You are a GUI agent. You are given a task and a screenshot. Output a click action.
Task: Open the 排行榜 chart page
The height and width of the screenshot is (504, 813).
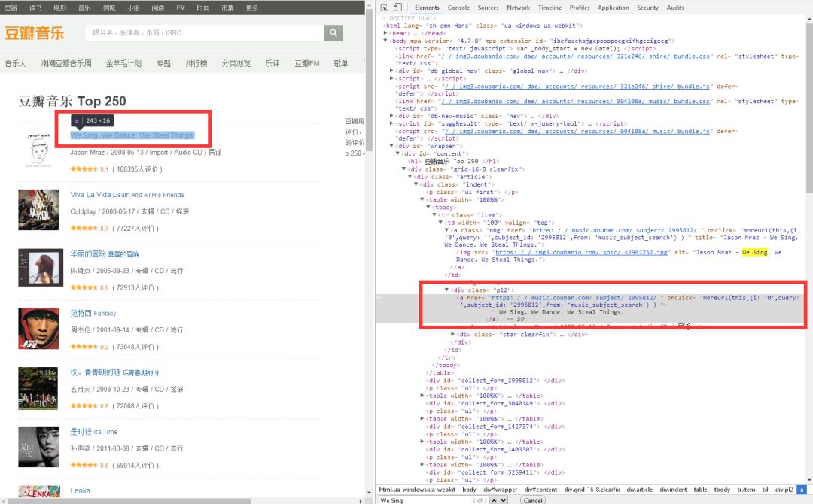196,63
